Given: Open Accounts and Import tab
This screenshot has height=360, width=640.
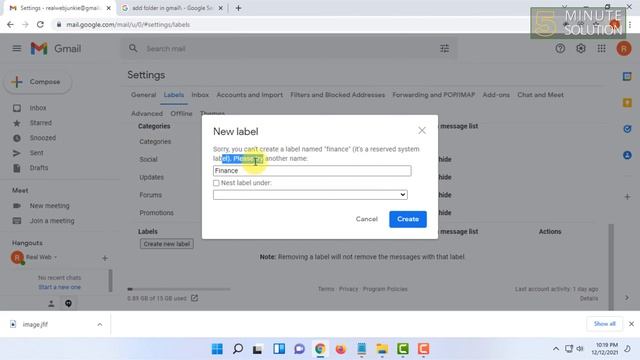Looking at the screenshot, I should pyautogui.click(x=249, y=95).
